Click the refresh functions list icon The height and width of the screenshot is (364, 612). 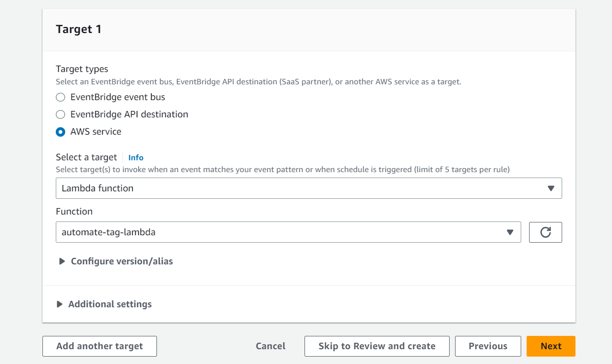pyautogui.click(x=545, y=232)
